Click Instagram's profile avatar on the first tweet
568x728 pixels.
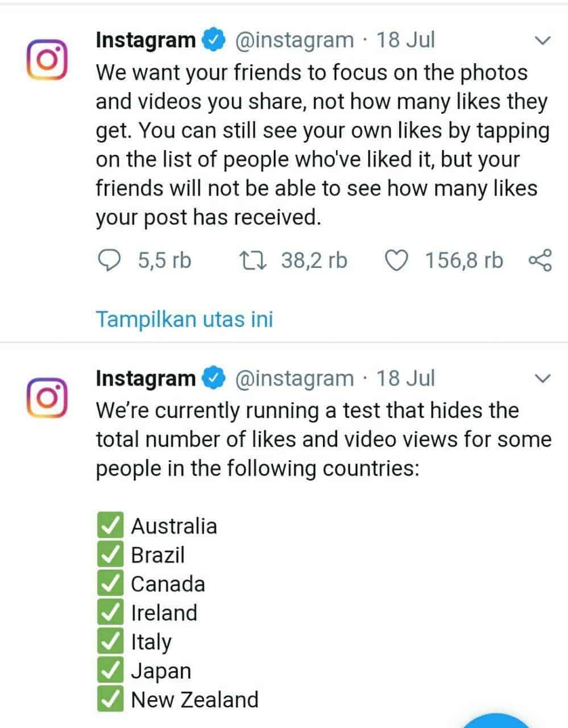click(48, 59)
